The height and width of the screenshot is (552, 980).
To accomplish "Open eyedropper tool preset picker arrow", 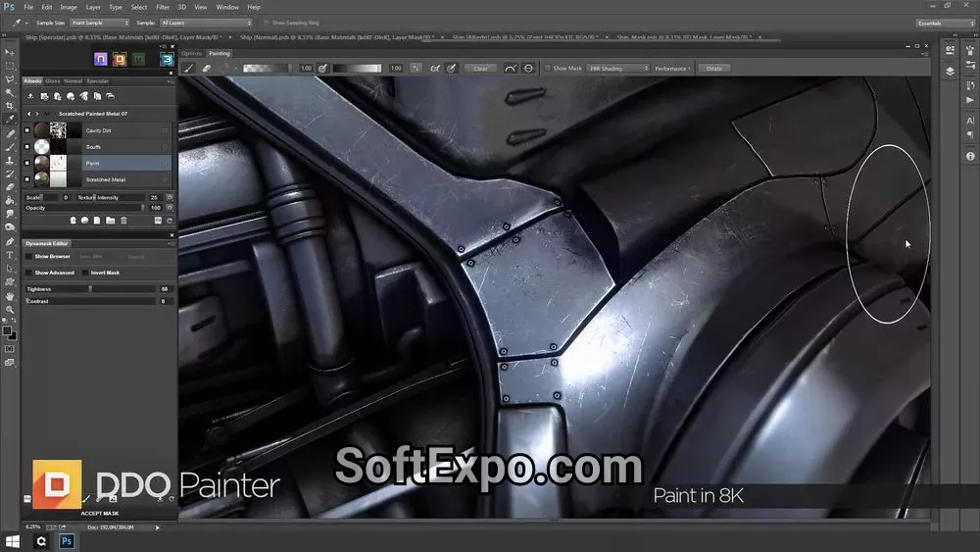I will point(26,24).
